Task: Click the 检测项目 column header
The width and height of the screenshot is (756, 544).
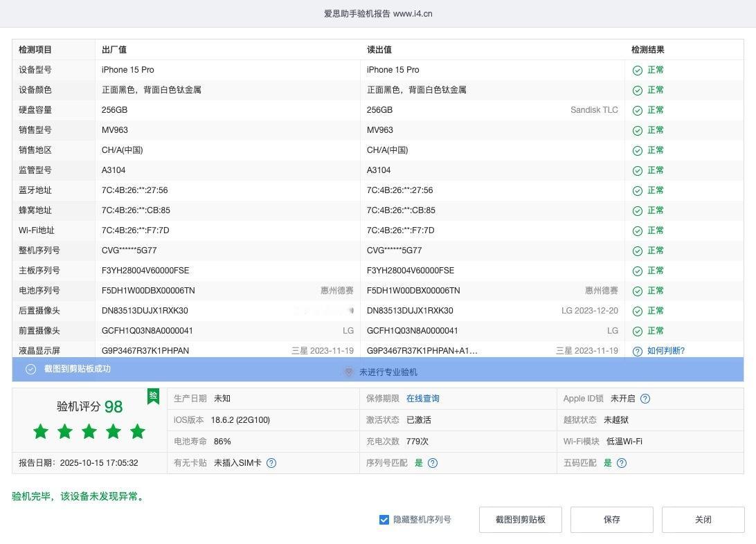Action: [35, 50]
